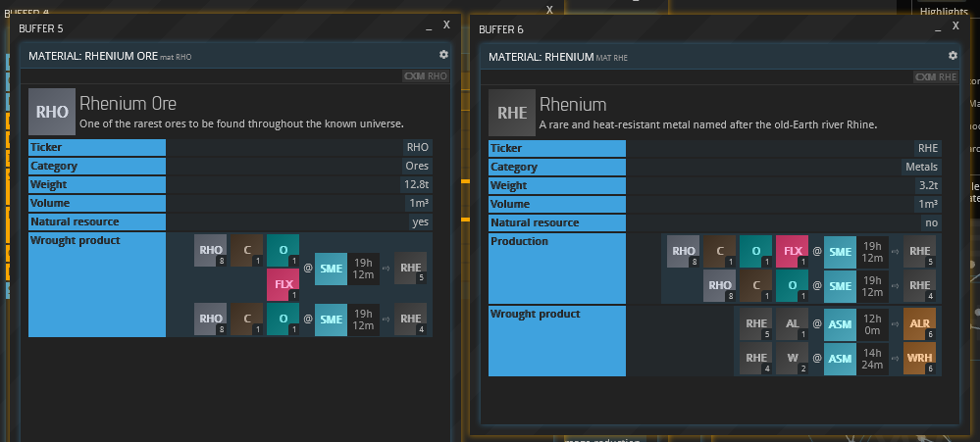Close the Buffer 6 window
Viewport: 980px width, 442px height.
click(954, 26)
